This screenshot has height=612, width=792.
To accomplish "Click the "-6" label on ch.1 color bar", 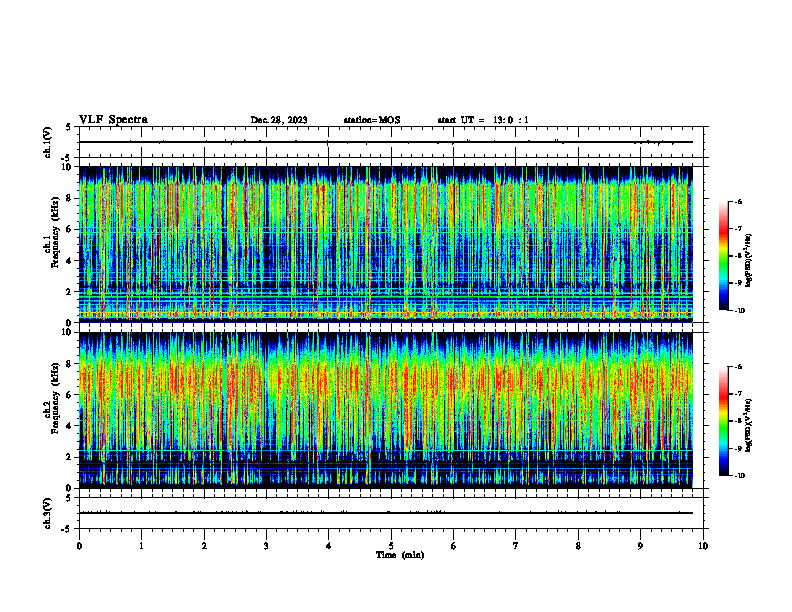I will click(738, 201).
